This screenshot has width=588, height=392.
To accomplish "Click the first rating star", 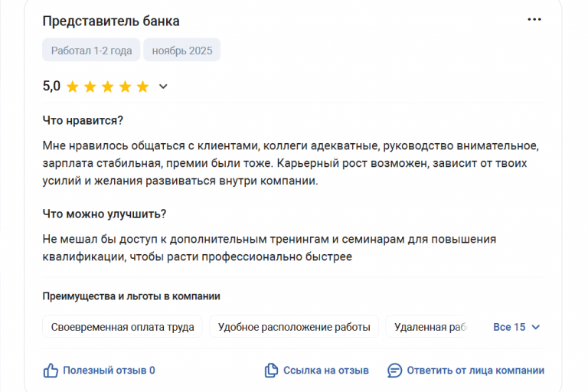I will 73,87.
